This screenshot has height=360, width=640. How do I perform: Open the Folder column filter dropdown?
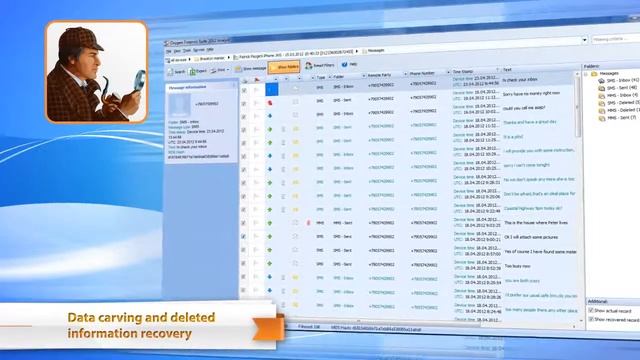[x=363, y=76]
